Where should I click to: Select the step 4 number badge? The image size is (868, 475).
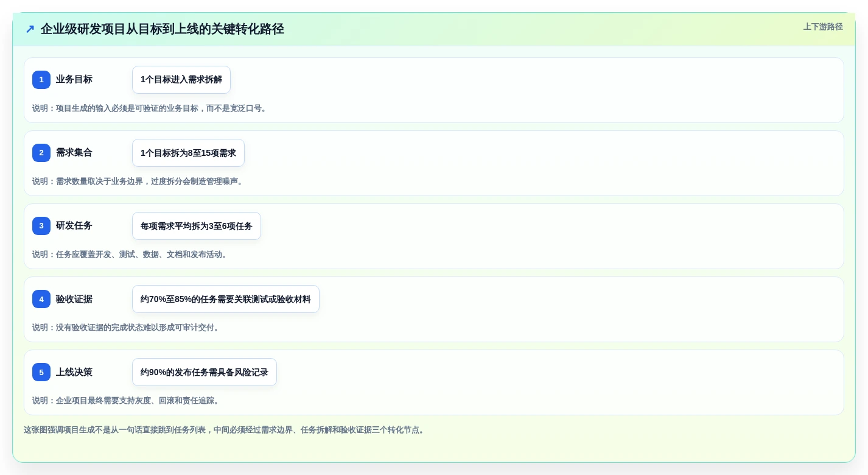(41, 299)
